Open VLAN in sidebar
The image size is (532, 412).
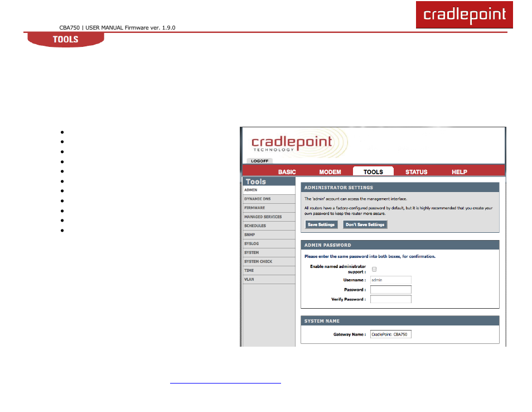pyautogui.click(x=269, y=280)
